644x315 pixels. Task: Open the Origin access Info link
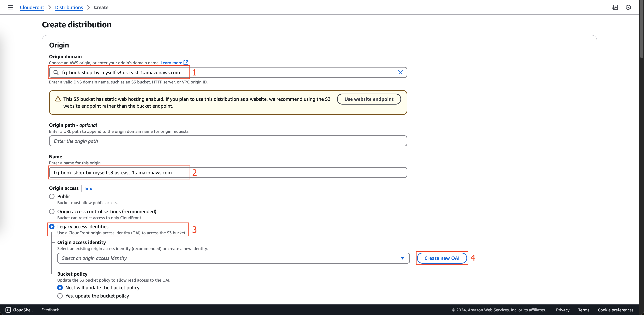coord(88,189)
